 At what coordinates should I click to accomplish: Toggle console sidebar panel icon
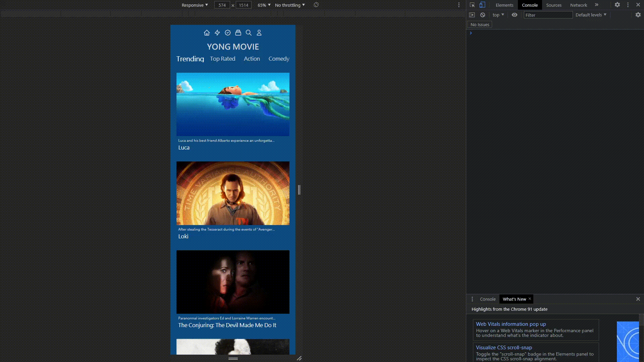(472, 15)
